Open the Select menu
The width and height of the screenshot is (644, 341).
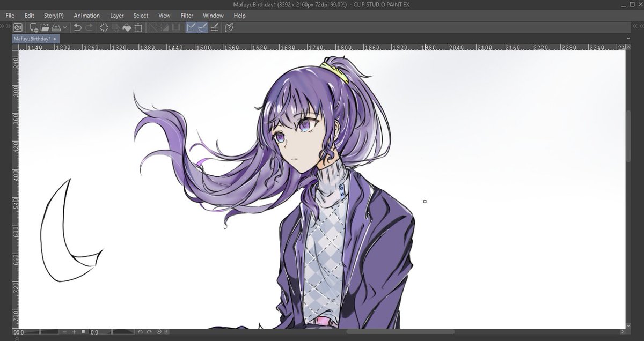[141, 16]
